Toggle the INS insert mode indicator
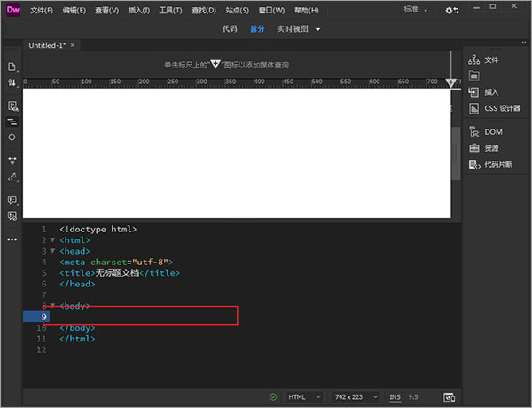This screenshot has width=532, height=408. tap(395, 396)
